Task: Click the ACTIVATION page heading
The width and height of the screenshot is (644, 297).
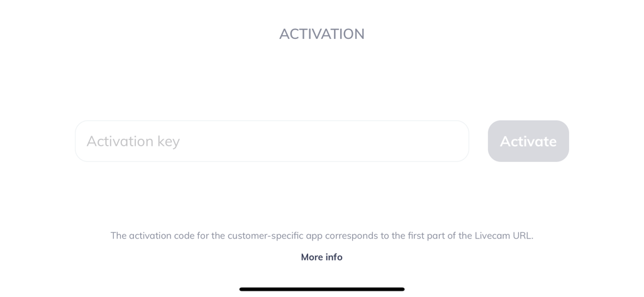Action: coord(322,34)
